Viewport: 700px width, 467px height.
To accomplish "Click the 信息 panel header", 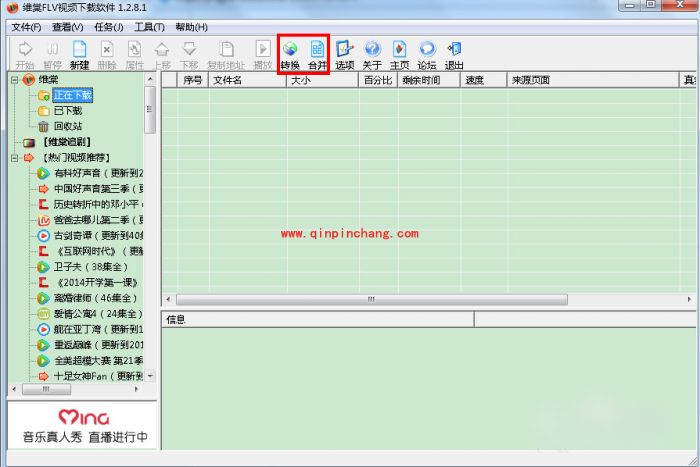I will [x=317, y=320].
